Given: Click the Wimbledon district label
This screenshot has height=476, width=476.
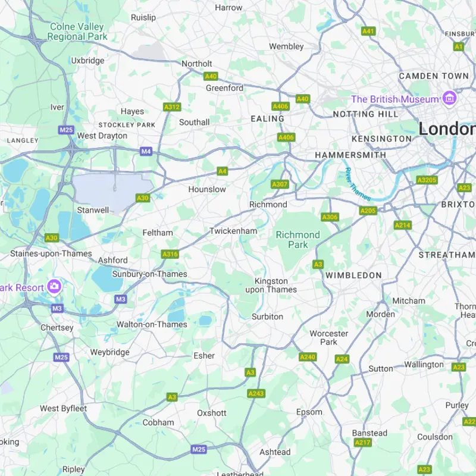Looking at the screenshot, I should coord(353,275).
